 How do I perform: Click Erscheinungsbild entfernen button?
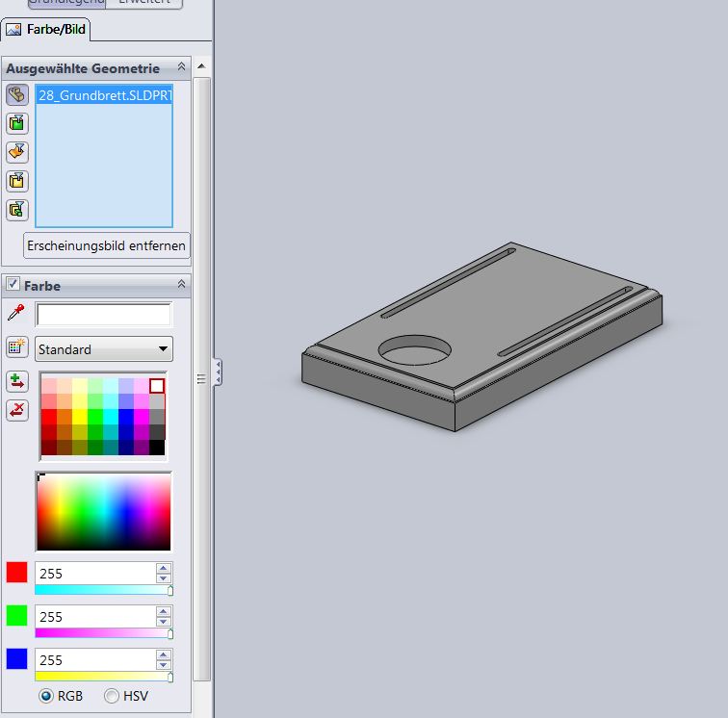106,245
